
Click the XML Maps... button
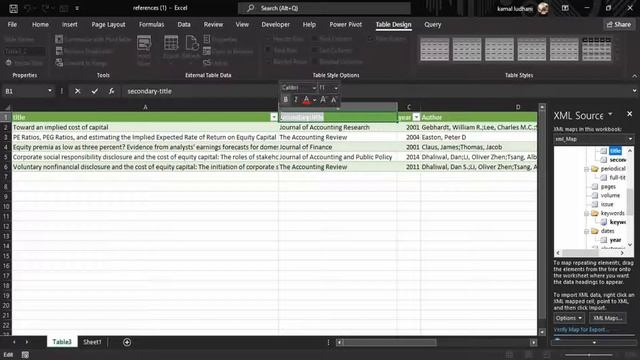(607, 318)
